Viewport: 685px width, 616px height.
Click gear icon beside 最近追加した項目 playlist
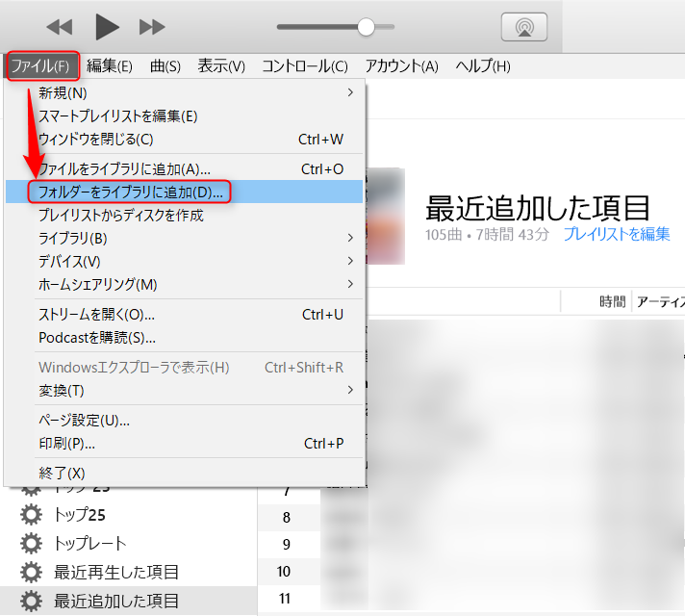tap(32, 602)
